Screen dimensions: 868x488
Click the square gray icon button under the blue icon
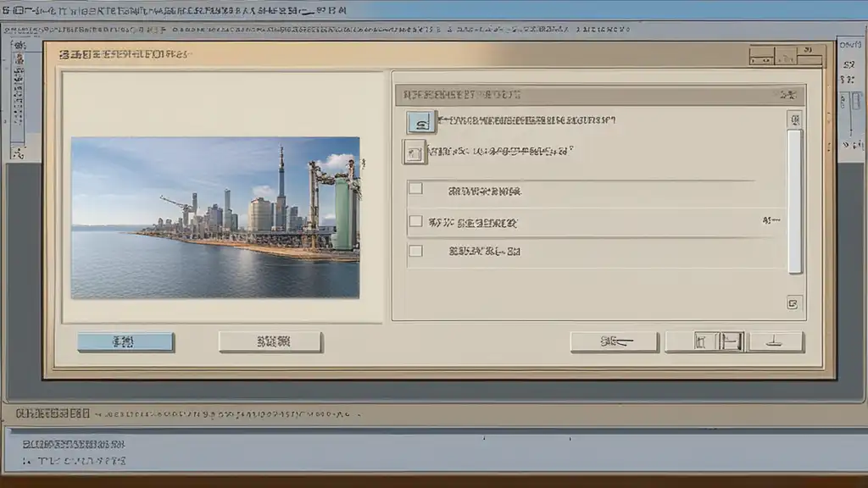click(414, 152)
